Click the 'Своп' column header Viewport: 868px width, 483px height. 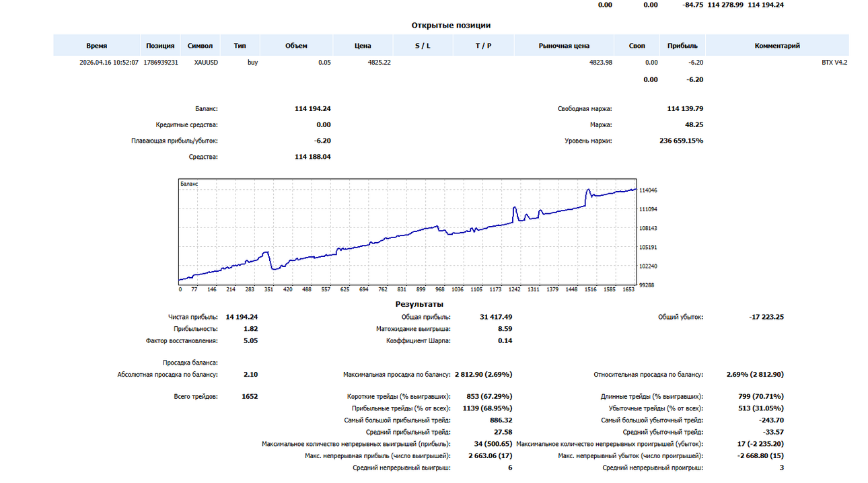(x=637, y=46)
